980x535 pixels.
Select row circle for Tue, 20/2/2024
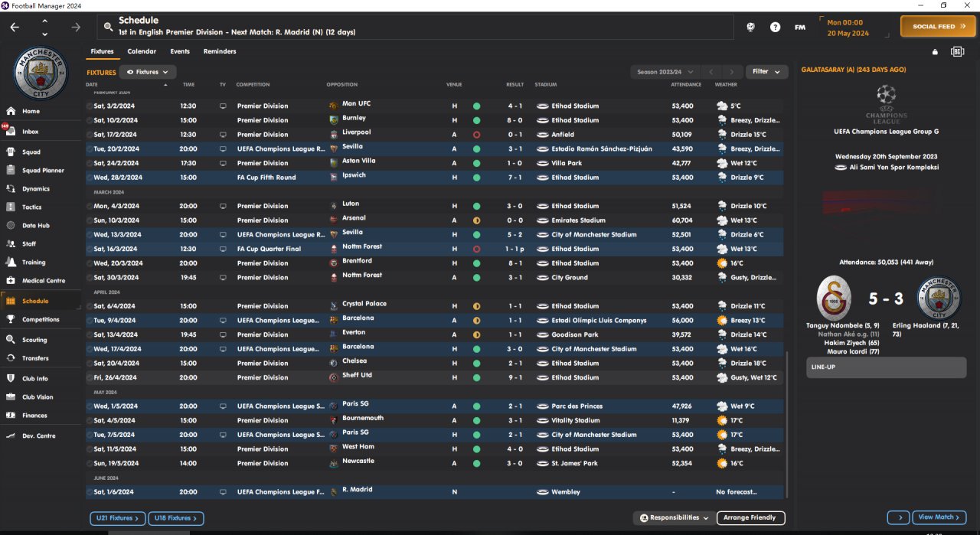[89, 148]
